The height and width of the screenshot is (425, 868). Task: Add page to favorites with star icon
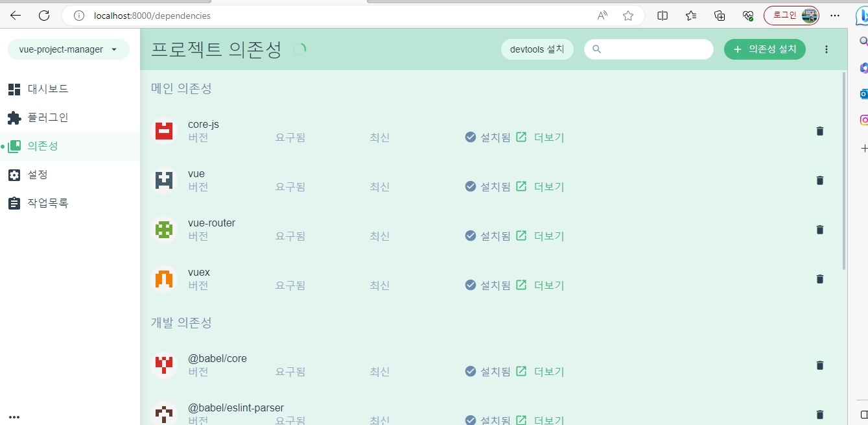pyautogui.click(x=628, y=16)
